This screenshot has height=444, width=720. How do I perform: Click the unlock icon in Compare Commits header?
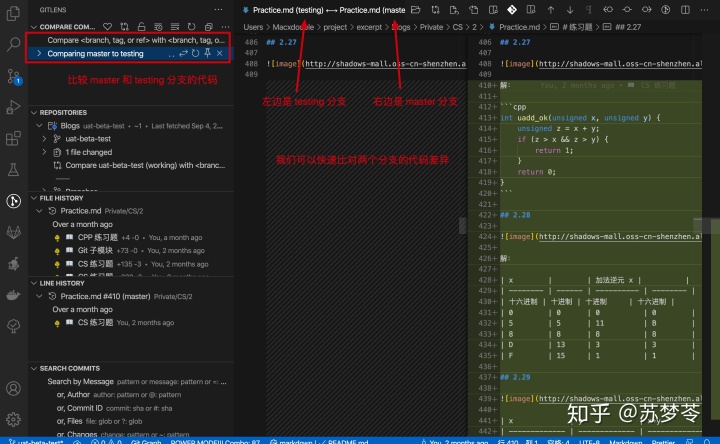(141, 27)
